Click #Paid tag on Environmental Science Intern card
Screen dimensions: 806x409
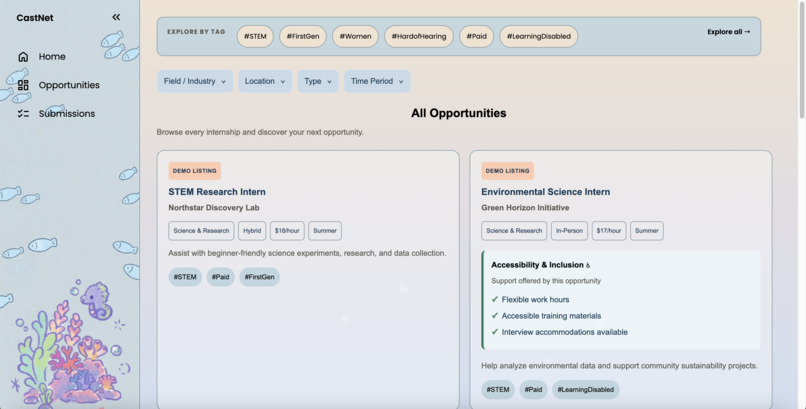[x=533, y=389]
